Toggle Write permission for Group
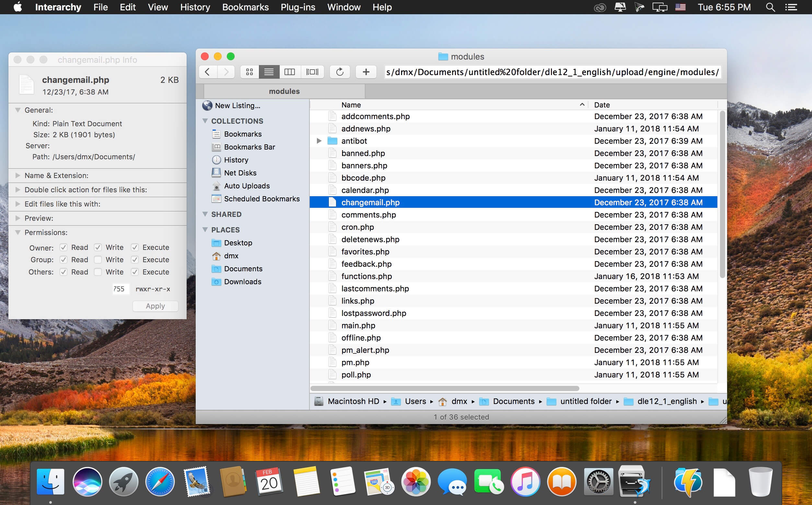 click(98, 260)
